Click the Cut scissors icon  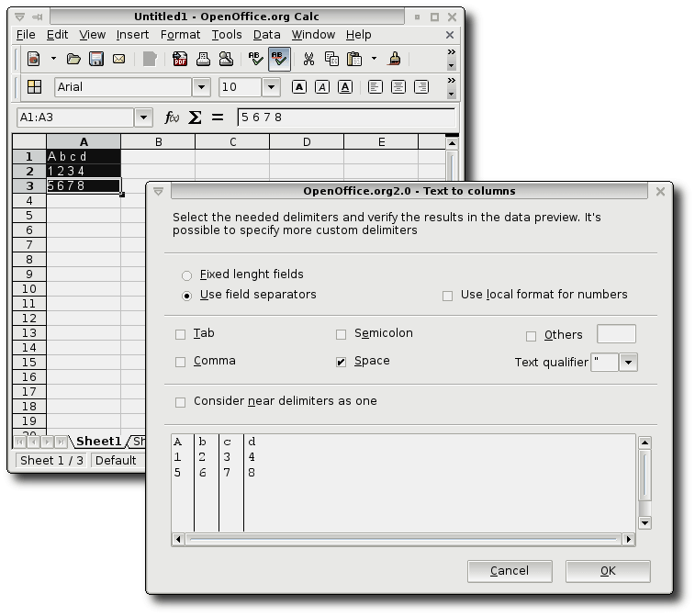pyautogui.click(x=308, y=59)
